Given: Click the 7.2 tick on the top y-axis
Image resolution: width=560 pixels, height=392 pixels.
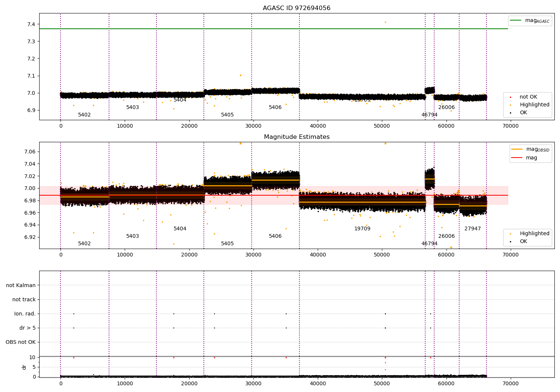Looking at the screenshot, I should [31, 59].
